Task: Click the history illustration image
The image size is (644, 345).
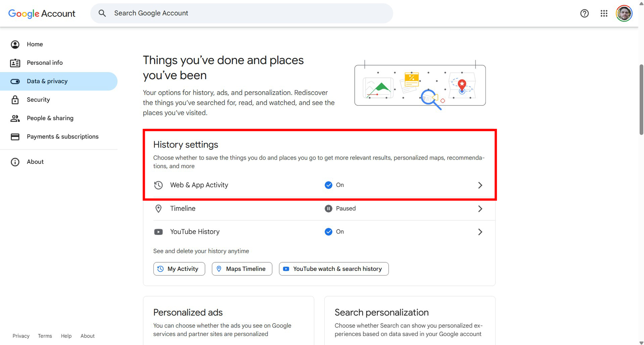Action: point(420,85)
